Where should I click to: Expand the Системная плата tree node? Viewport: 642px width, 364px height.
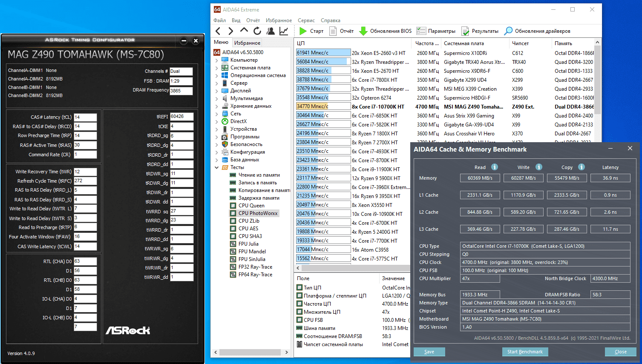pyautogui.click(x=217, y=68)
